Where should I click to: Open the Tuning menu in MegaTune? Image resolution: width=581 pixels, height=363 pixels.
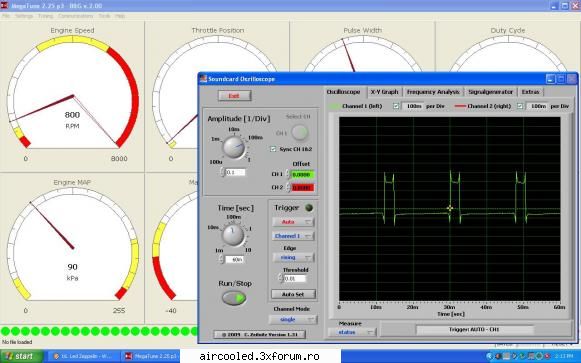pos(46,16)
